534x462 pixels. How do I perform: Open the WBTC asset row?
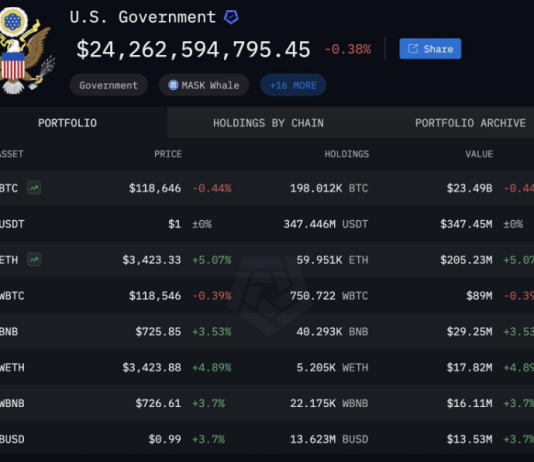pos(267,296)
